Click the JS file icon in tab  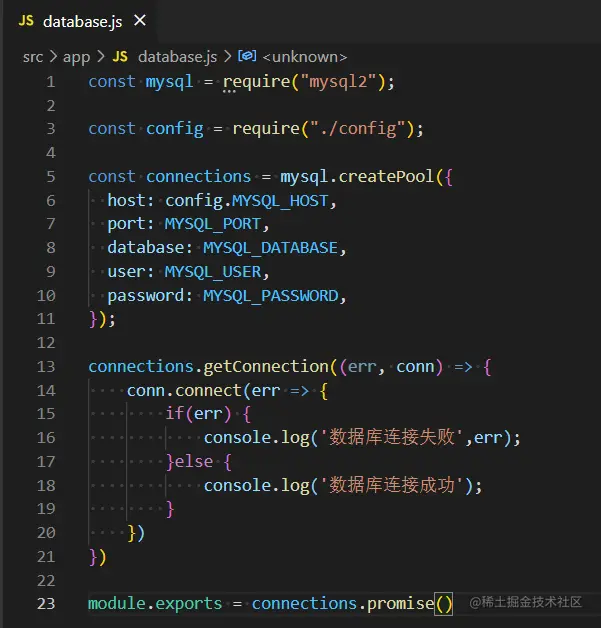(26, 21)
